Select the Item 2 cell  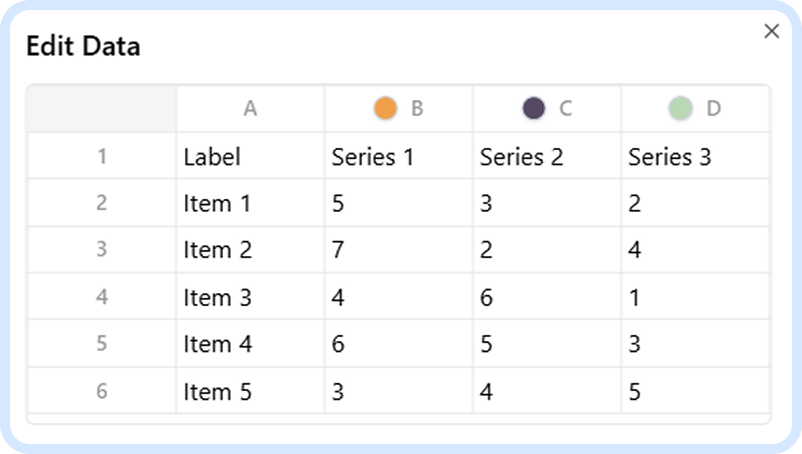tap(250, 250)
